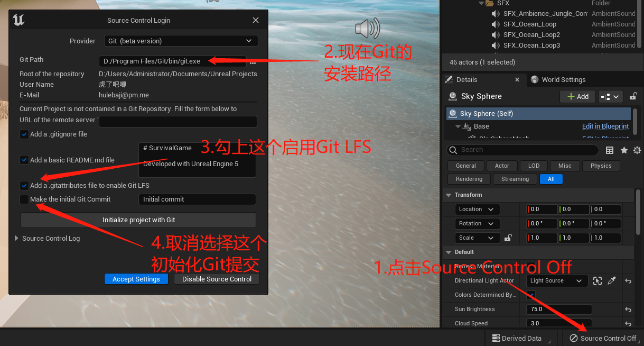Pick actor from scene for Directional Light Actor

click(x=598, y=281)
